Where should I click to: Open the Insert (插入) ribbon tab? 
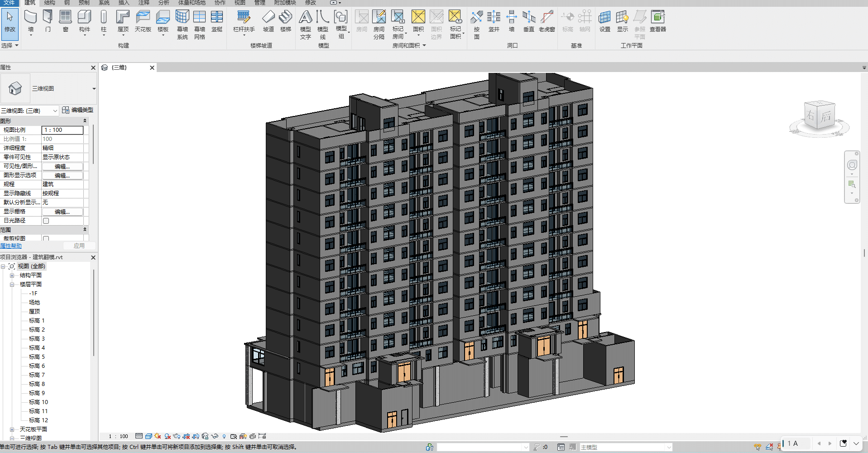click(124, 3)
